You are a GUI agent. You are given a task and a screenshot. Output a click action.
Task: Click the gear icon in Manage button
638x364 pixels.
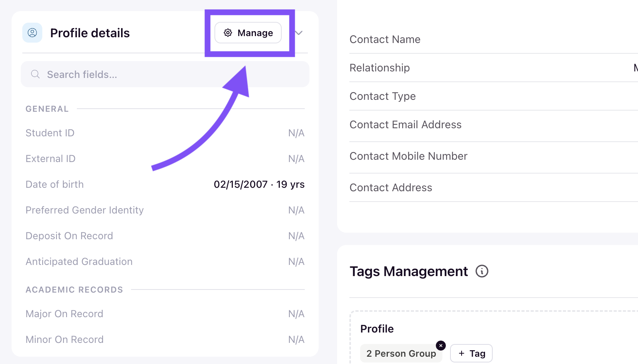(228, 33)
